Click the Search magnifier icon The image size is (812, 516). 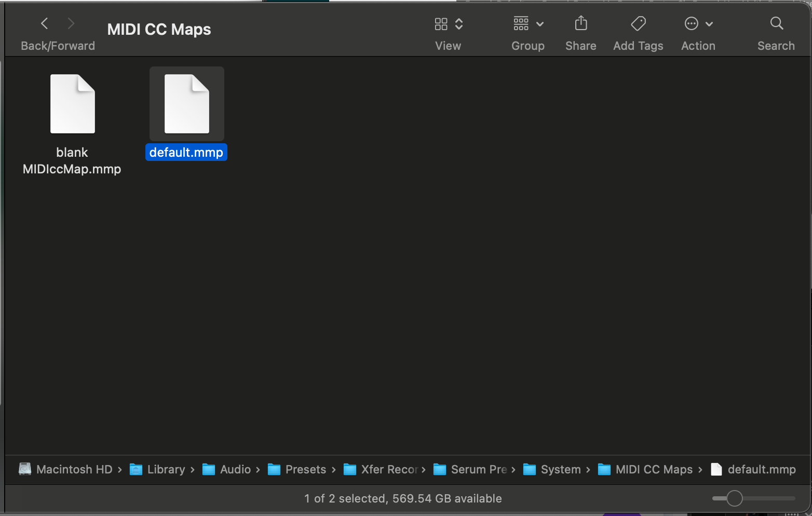pos(777,23)
